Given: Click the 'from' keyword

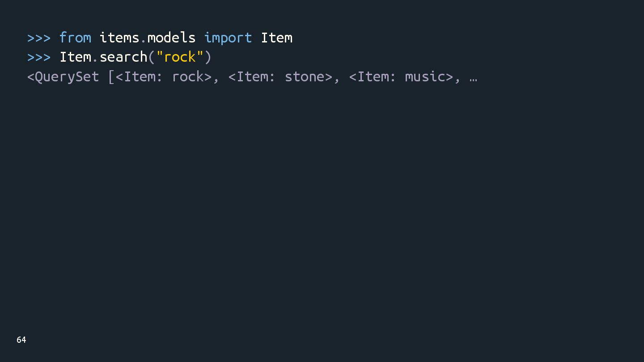Looking at the screenshot, I should 75,38.
